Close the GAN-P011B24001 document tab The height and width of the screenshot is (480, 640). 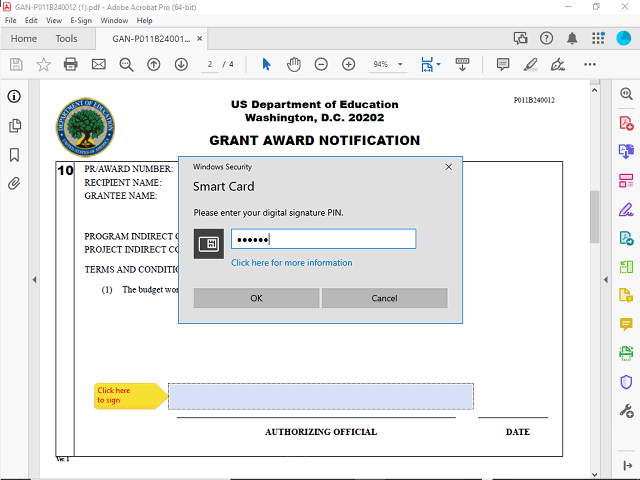pos(200,38)
